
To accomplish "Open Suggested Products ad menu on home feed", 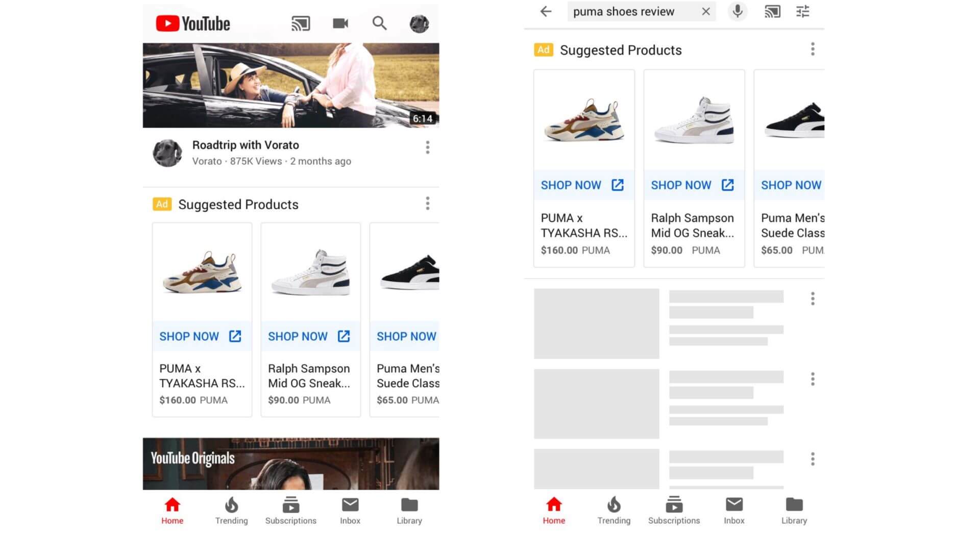I will pos(427,204).
